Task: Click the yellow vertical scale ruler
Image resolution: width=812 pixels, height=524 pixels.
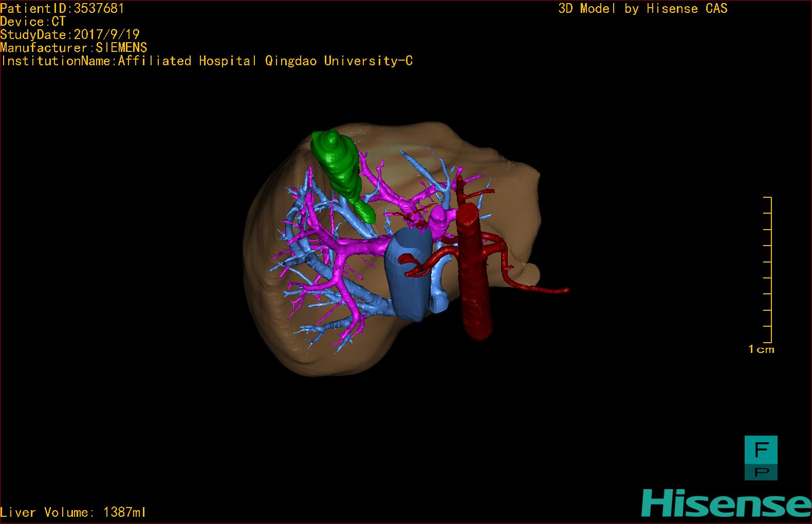Action: click(768, 269)
